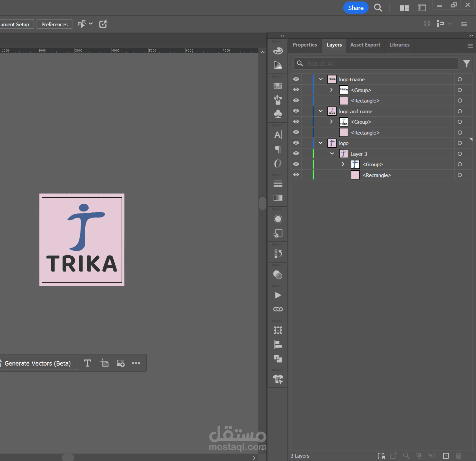Open the Asset Export tab
Image resolution: width=476 pixels, height=461 pixels.
[x=365, y=45]
